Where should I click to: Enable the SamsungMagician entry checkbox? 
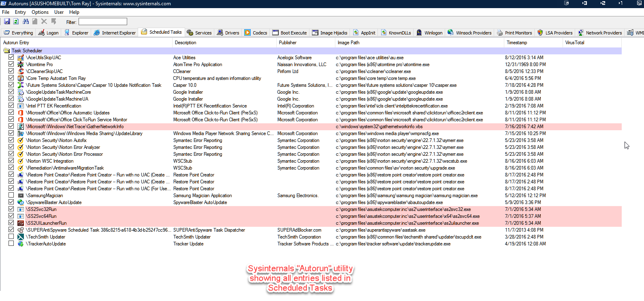[11, 195]
